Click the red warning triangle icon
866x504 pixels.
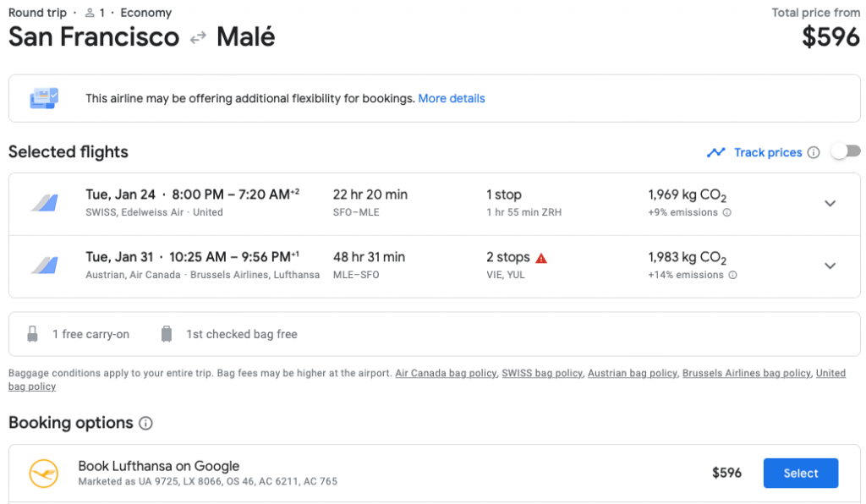point(541,258)
